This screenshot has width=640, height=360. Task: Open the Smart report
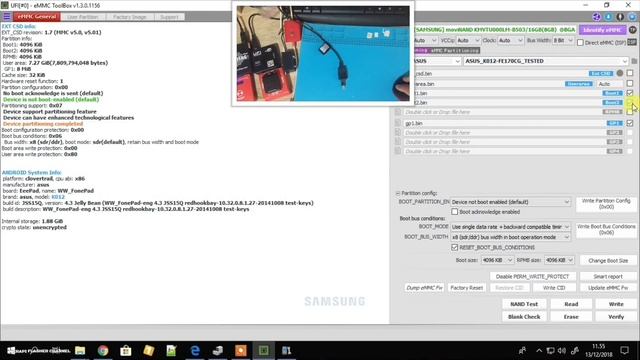point(608,276)
